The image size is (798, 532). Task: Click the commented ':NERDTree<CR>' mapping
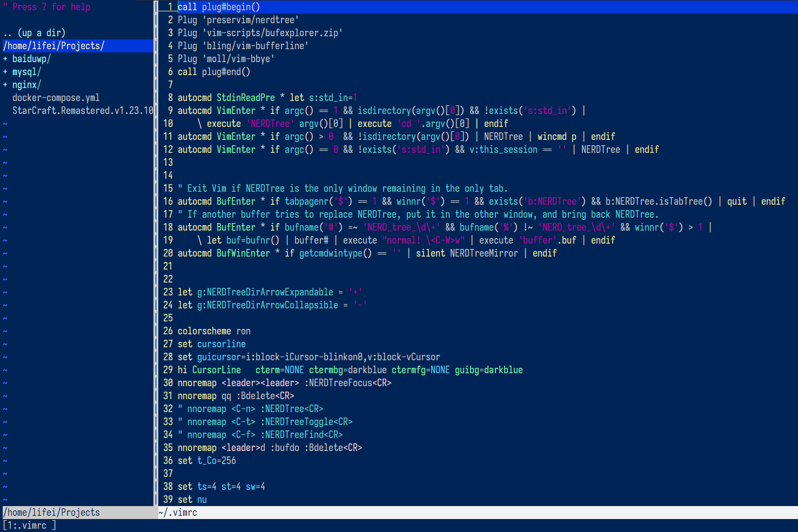tap(292, 409)
